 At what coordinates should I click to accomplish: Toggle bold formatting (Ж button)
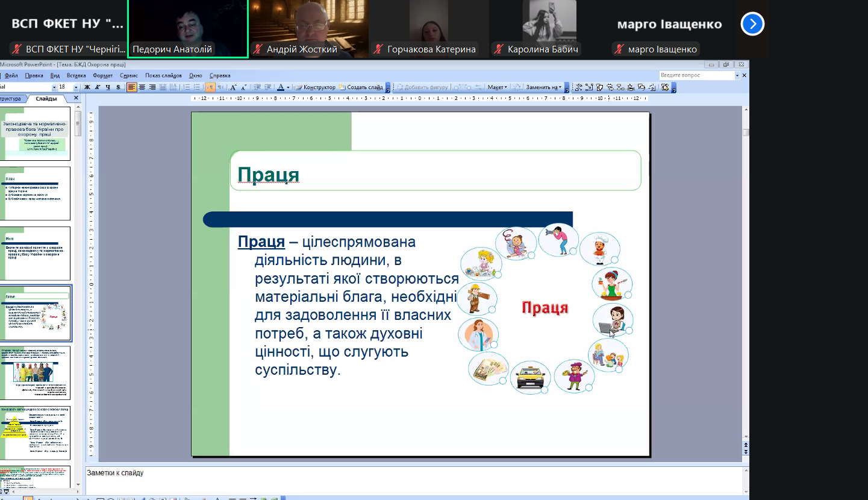pyautogui.click(x=87, y=87)
